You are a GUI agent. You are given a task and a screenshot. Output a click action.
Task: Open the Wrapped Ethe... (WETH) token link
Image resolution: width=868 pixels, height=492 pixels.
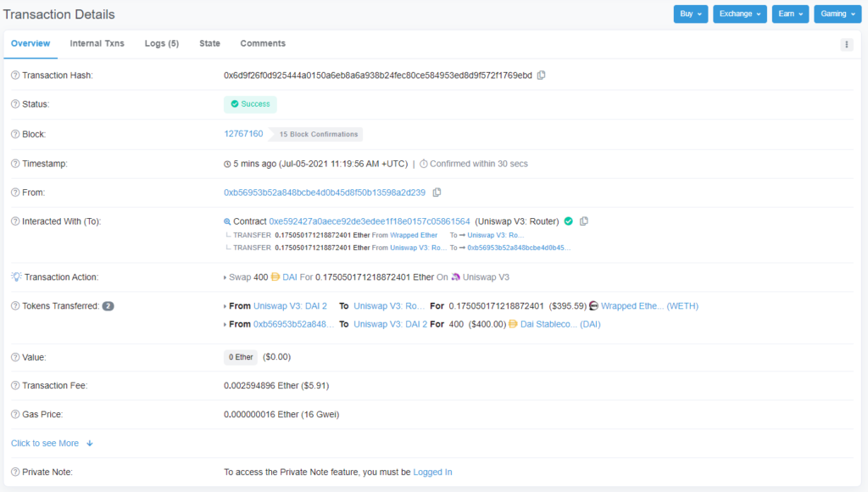pyautogui.click(x=650, y=306)
